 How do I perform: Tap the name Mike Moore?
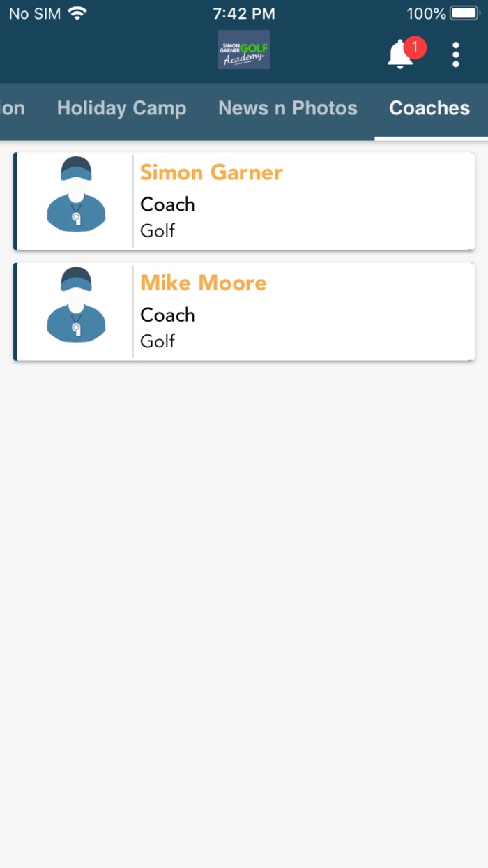203,282
